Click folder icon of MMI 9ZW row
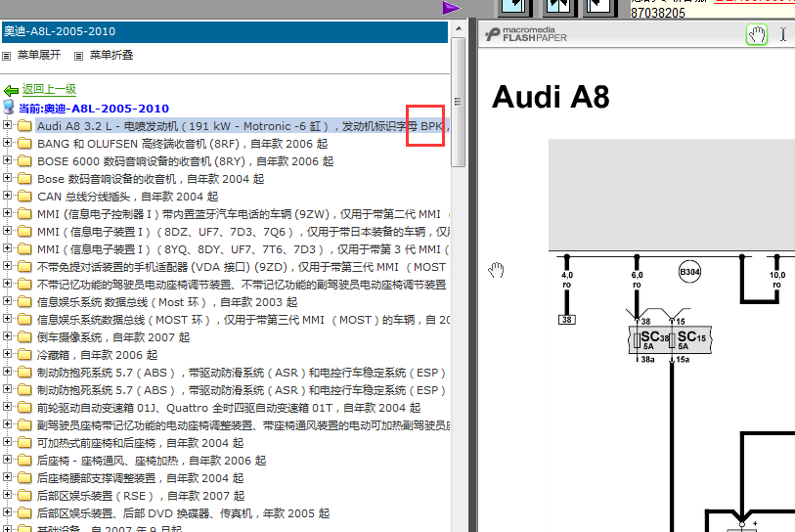This screenshot has width=795, height=532. [24, 214]
